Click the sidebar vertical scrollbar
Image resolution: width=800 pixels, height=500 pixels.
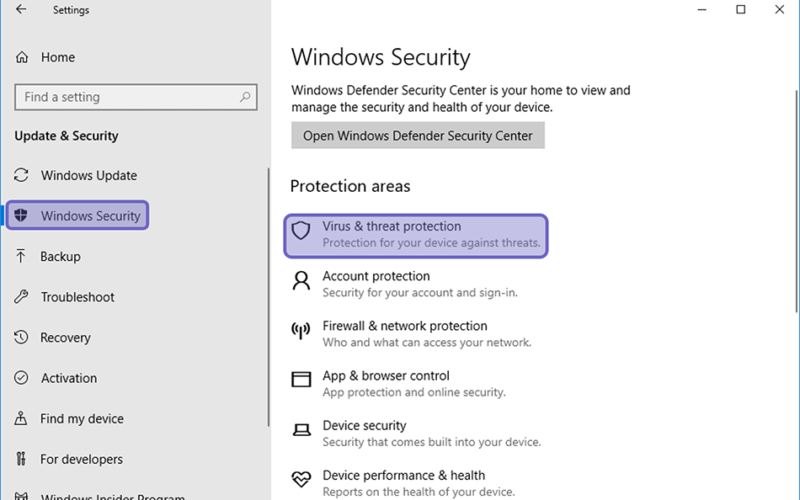[x=268, y=297]
